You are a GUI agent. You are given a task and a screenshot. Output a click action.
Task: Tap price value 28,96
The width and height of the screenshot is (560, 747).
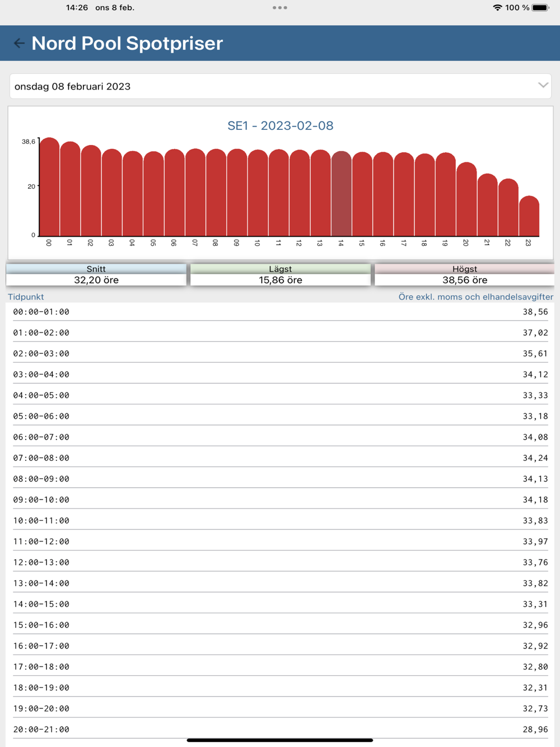click(x=535, y=730)
